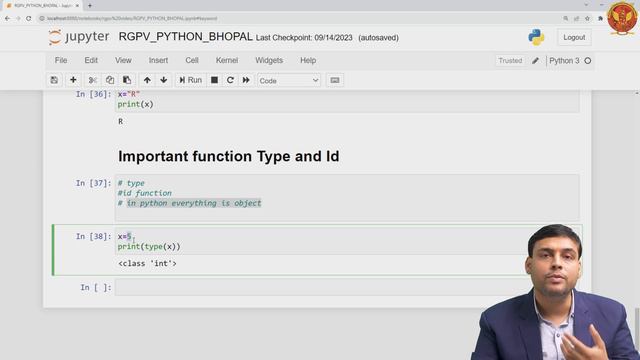Insert cell below with plus icon

coord(73,80)
